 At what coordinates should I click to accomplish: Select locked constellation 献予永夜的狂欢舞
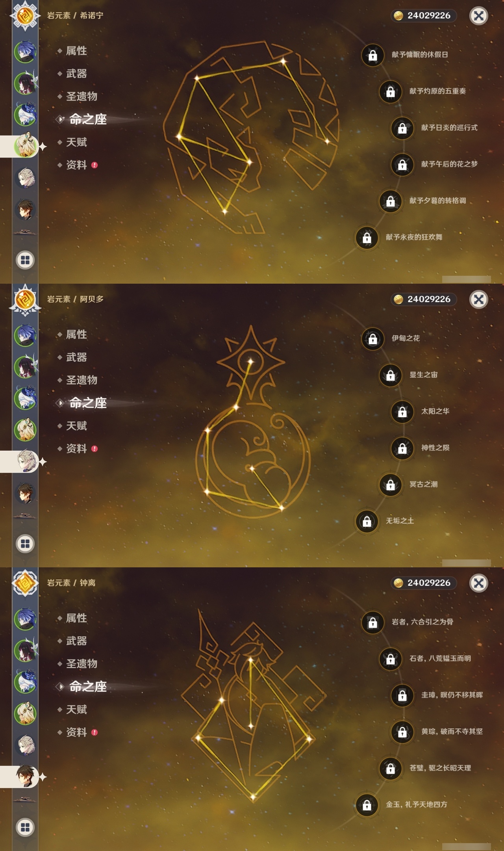tap(367, 238)
